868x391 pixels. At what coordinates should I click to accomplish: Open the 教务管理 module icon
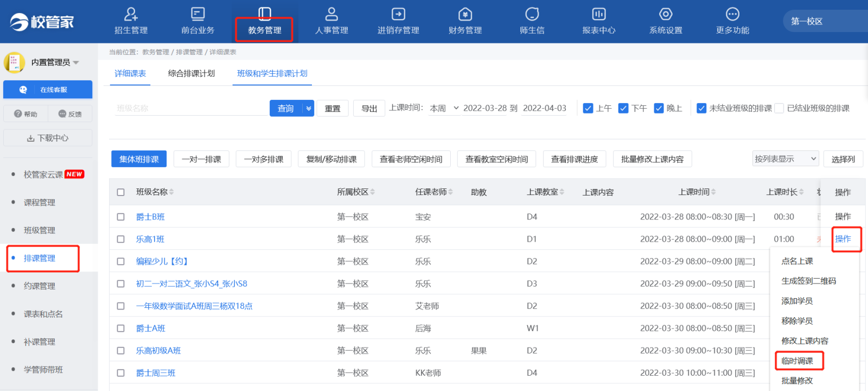[265, 14]
